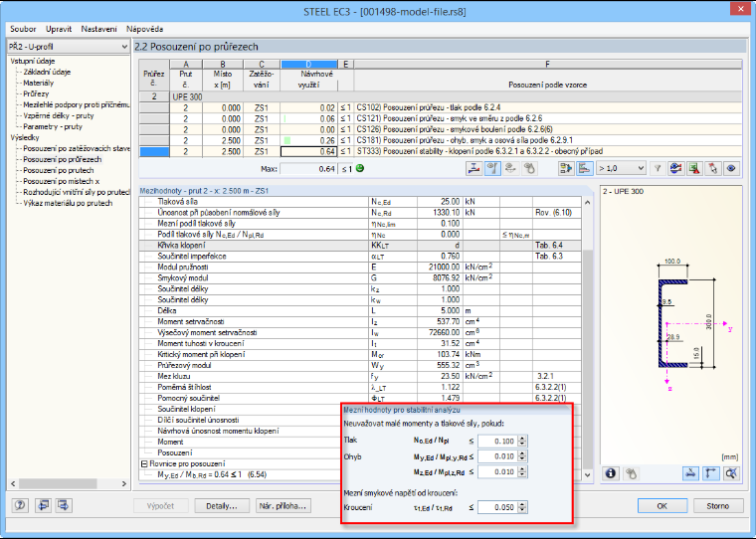The image size is (756, 539).
Task: Increase My,Ed/Mpl,y,Rd limit spinner
Action: tap(522, 453)
